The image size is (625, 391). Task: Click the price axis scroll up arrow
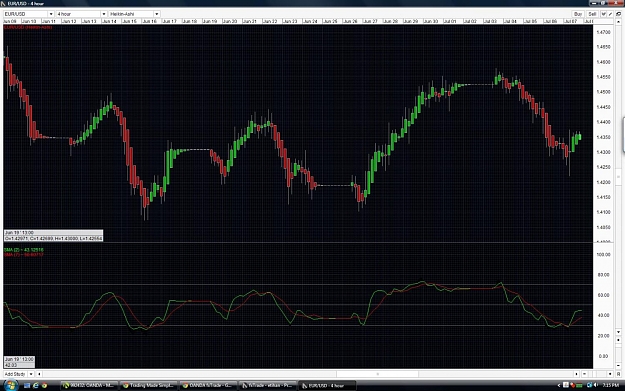coord(619,22)
